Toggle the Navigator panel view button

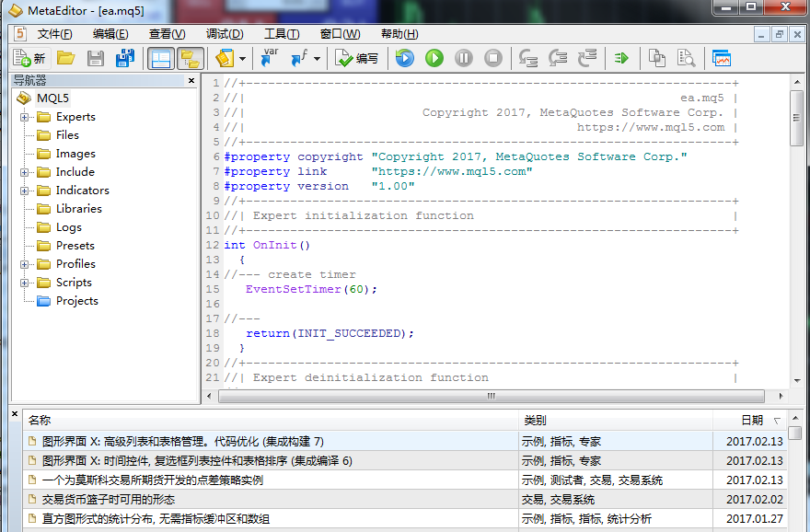(x=161, y=58)
